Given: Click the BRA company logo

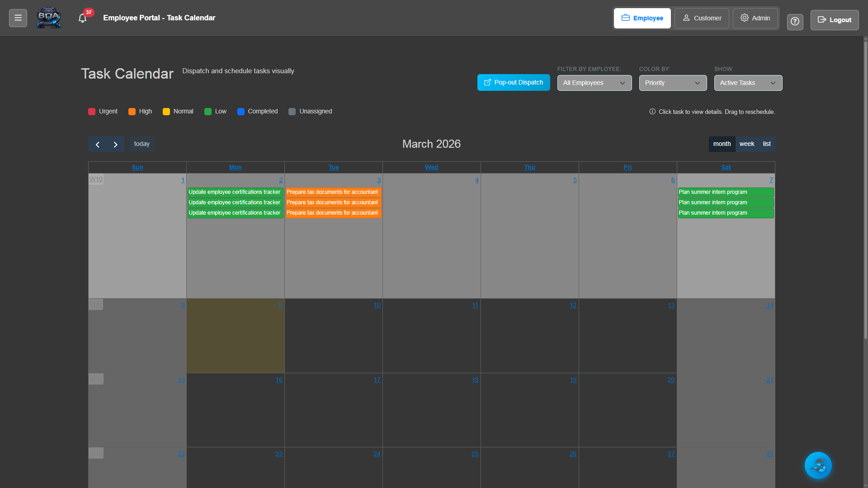Looking at the screenshot, I should [x=48, y=18].
